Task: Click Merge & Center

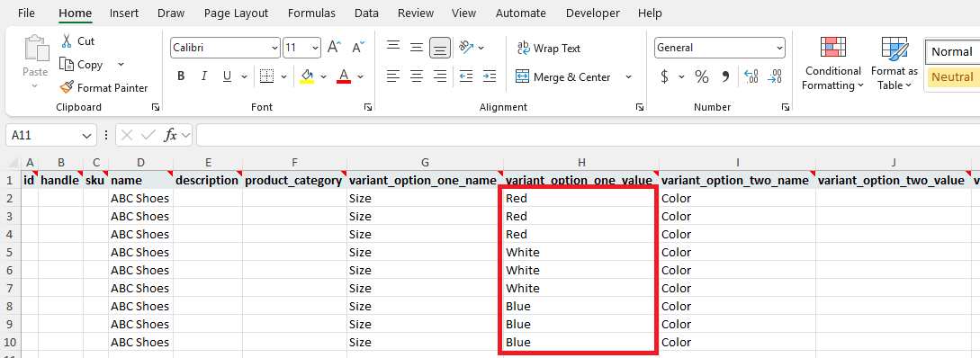Action: [562, 76]
